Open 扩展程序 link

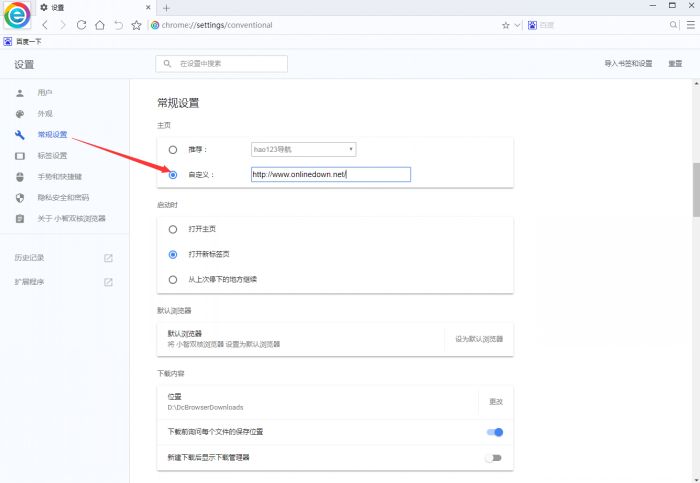(x=29, y=282)
